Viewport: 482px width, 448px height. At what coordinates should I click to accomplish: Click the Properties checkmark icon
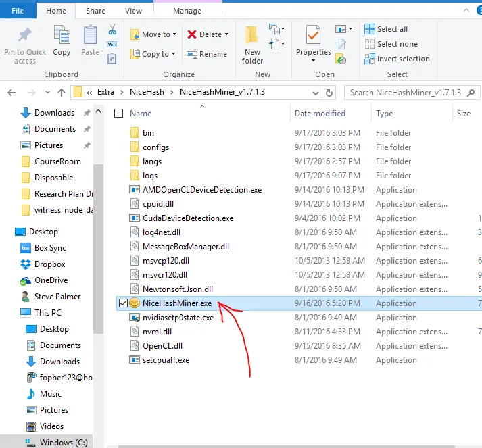pos(313,34)
